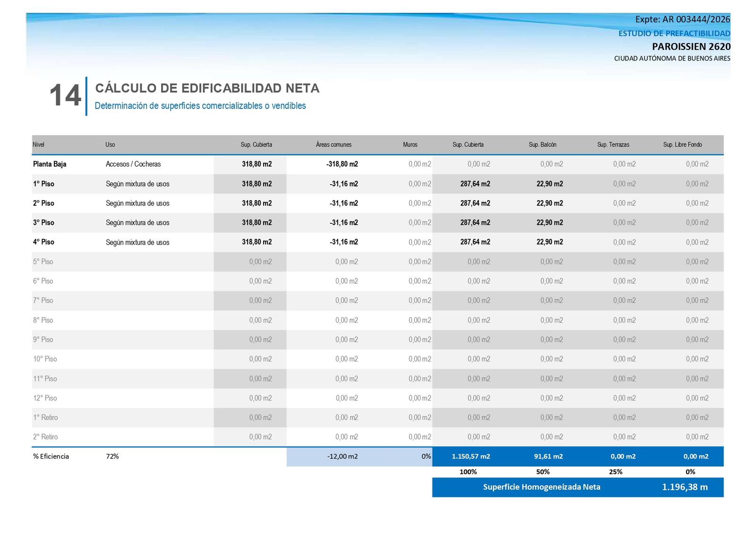The image size is (756, 534).
Task: Click the 91,61 m2 balcony total
Action: point(548,457)
